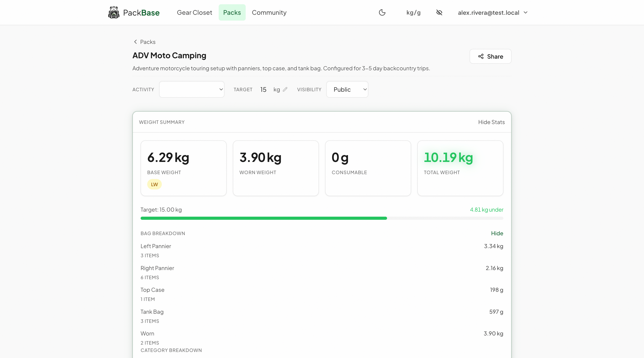Open Gear Closet tab
The height and width of the screenshot is (358, 644).
pos(194,12)
